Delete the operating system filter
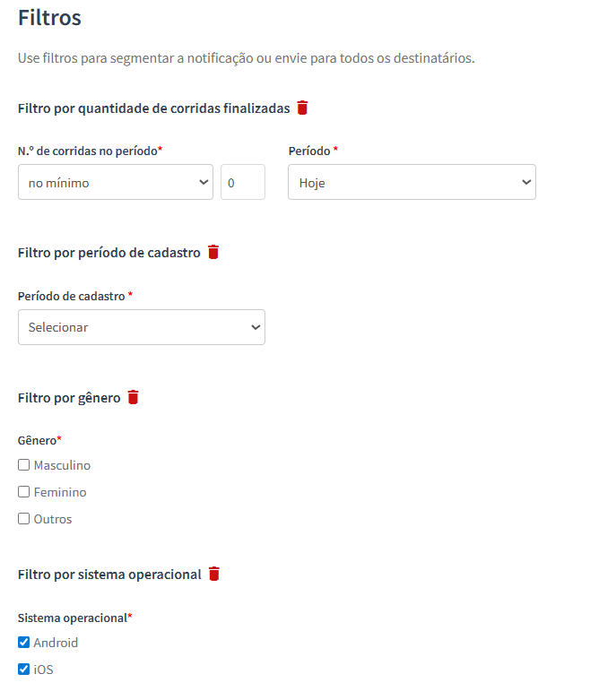The width and height of the screenshot is (590, 700). click(x=214, y=574)
